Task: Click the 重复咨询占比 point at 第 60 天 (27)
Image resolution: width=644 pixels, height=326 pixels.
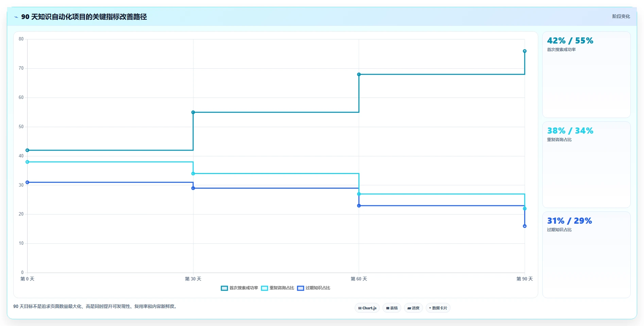Action: pos(359,194)
